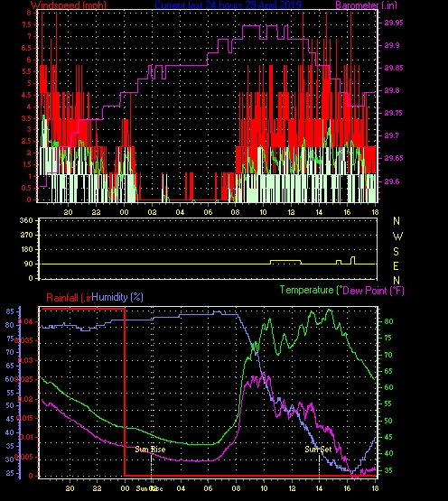The image size is (448, 501).
Task: Click the 0.5 windspeed axis value
Action: [27, 188]
